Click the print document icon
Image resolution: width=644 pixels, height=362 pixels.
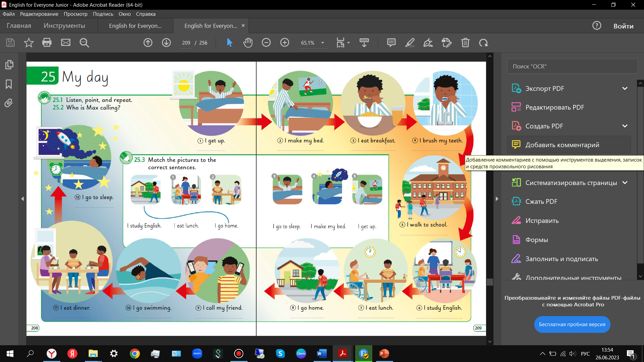pos(47,43)
